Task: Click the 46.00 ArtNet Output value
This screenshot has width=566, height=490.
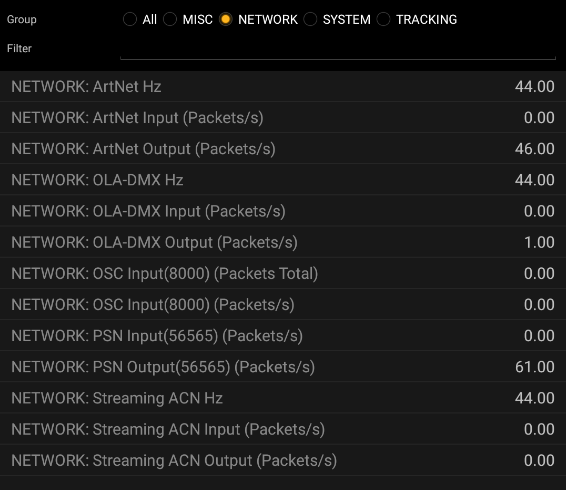Action: [x=535, y=149]
